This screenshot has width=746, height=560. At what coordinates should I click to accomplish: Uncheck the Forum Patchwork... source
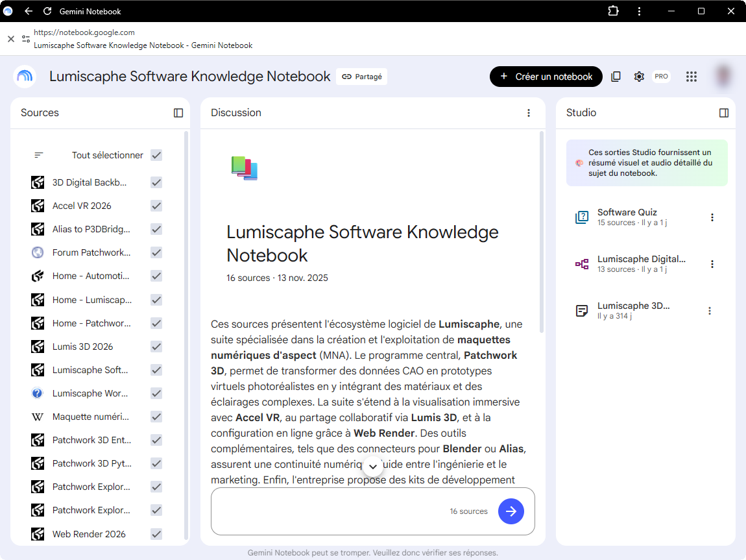[156, 252]
